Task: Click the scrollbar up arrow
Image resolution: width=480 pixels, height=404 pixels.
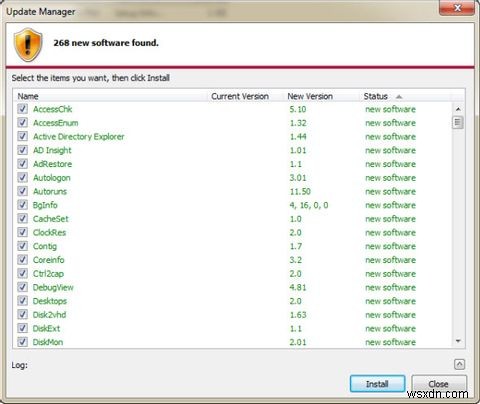Action: [458, 109]
